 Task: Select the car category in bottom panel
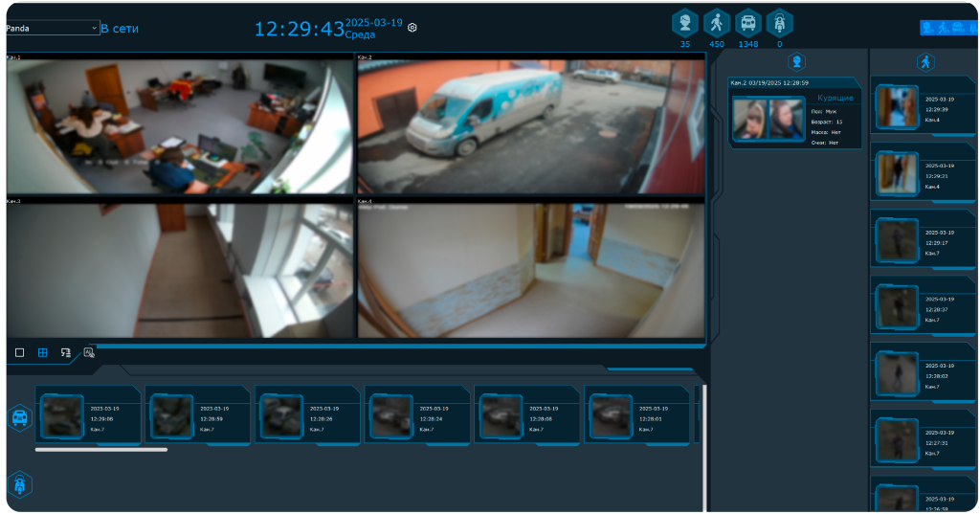(20, 417)
